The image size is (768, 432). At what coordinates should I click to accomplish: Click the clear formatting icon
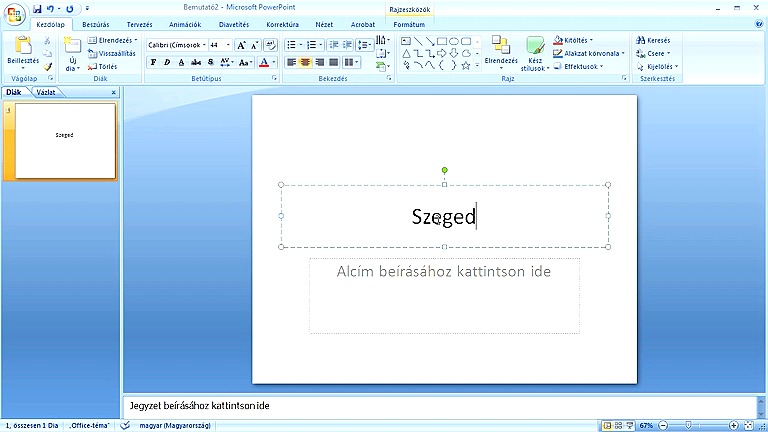(270, 45)
